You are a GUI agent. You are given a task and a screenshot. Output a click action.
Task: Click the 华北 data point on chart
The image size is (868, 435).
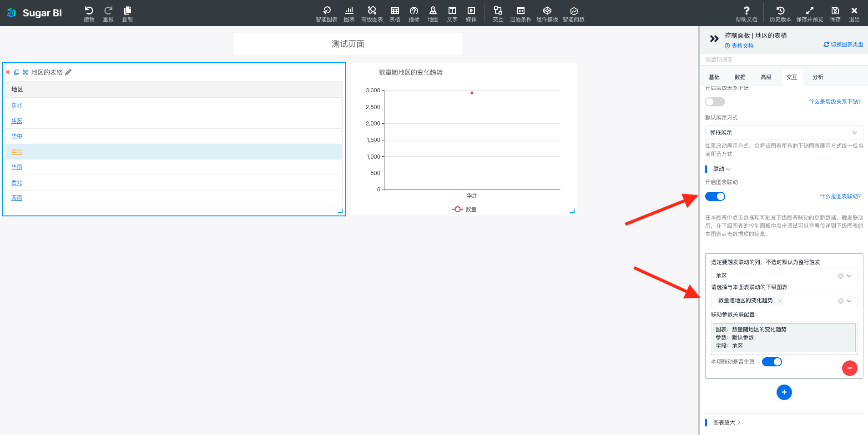[x=472, y=93]
